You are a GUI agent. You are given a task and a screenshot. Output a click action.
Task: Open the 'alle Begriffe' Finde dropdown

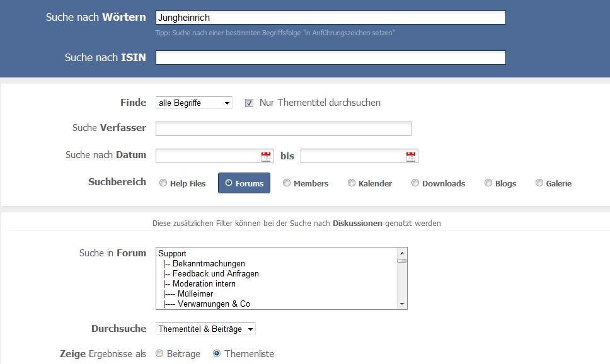point(193,103)
